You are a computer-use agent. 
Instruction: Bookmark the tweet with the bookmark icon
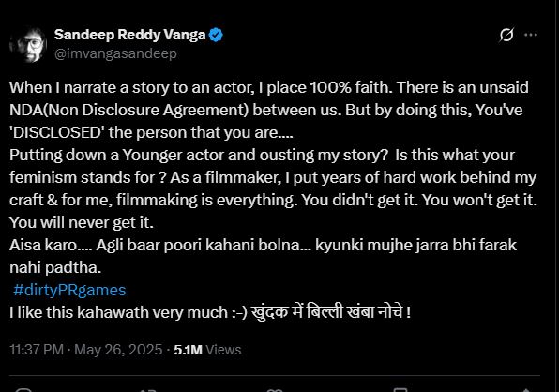[x=400, y=389]
